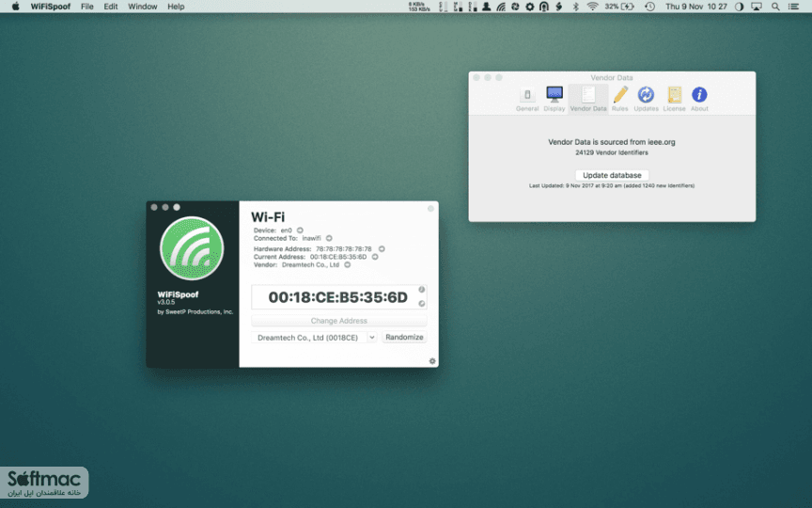
Task: Click the Update database button
Action: click(x=612, y=175)
